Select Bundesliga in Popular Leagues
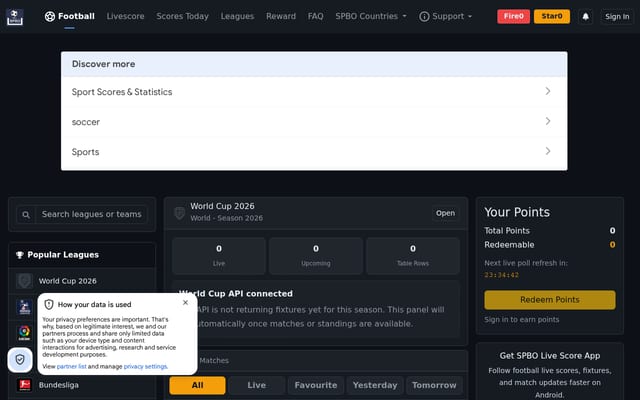 [82, 384]
